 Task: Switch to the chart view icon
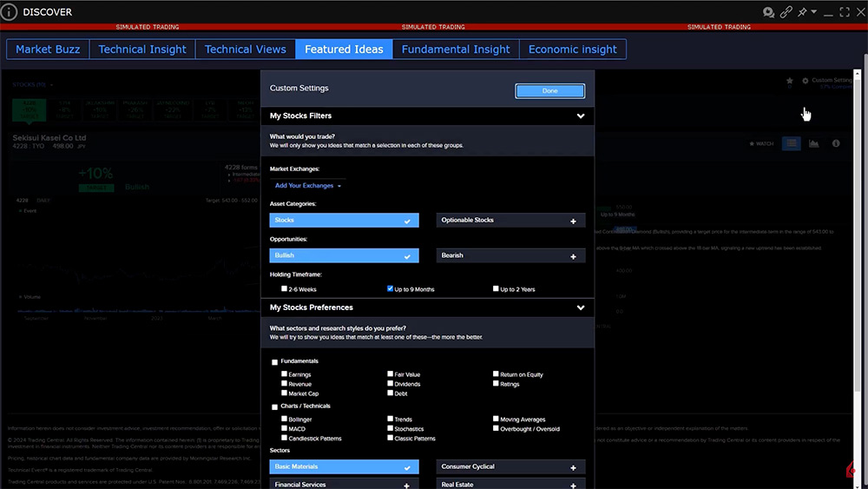[x=814, y=143]
